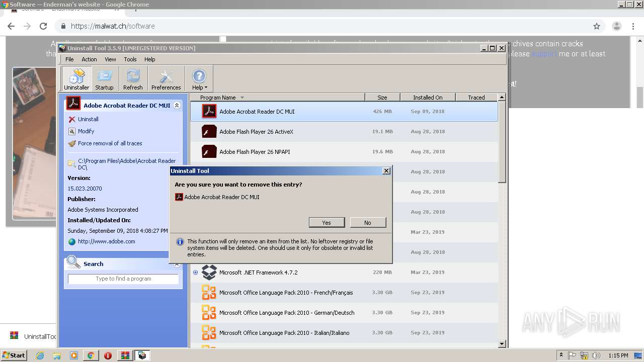Viewport: 644px width, 362px height.
Task: Select the Adobe Flash Player 26 ActiveX icon
Action: (209, 131)
